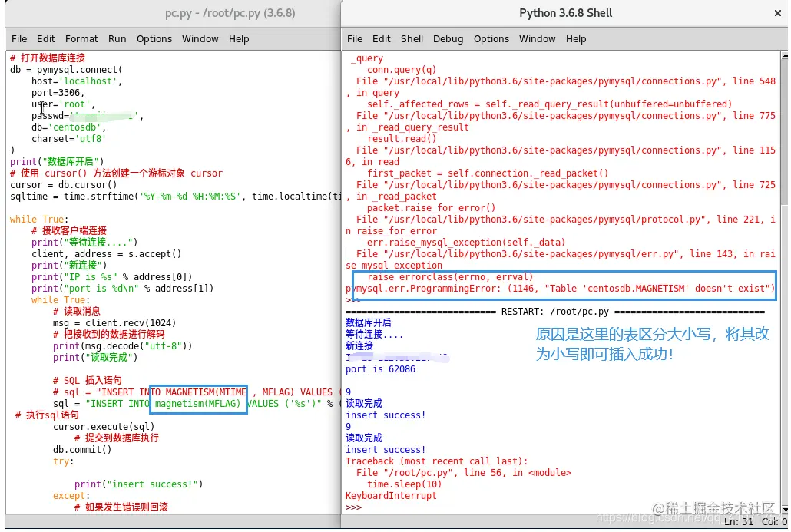The width and height of the screenshot is (791, 532).
Task: Click the line db = pymysql.connect(
Action: [66, 70]
